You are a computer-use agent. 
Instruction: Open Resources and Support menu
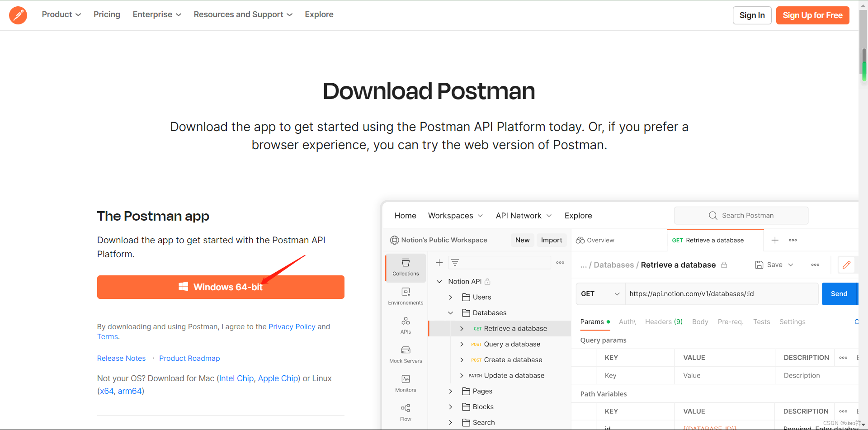click(243, 14)
